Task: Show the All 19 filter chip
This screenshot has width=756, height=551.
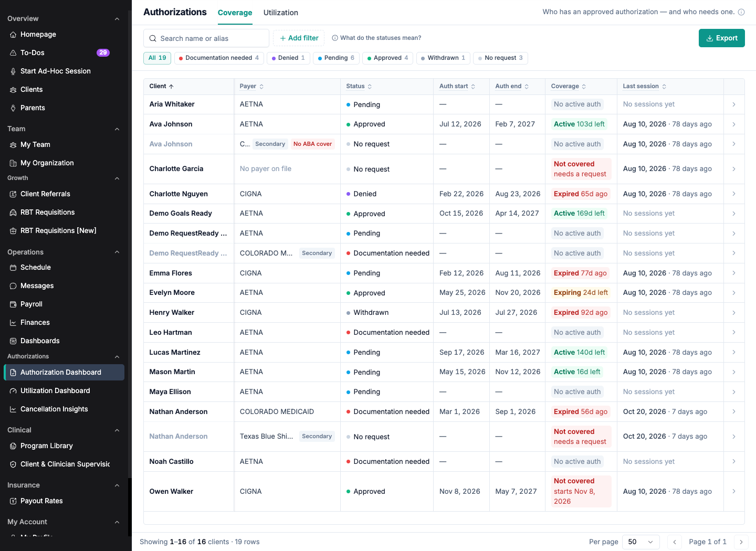Action: click(157, 58)
